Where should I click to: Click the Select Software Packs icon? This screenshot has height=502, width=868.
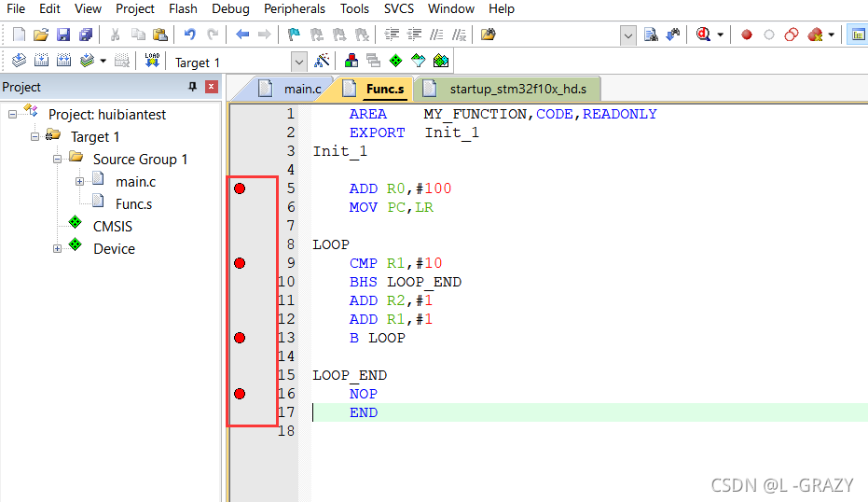coord(419,61)
